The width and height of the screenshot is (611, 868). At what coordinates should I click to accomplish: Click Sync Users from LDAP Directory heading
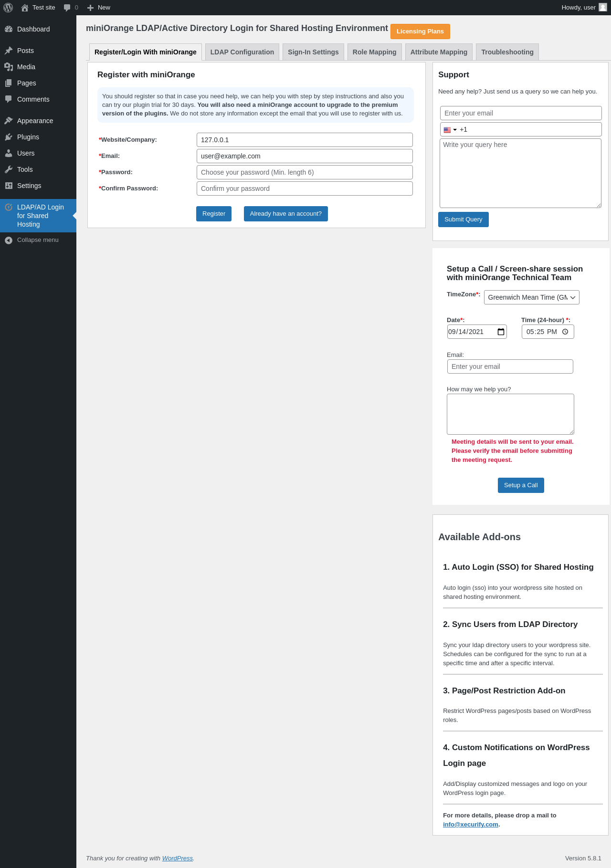[510, 624]
